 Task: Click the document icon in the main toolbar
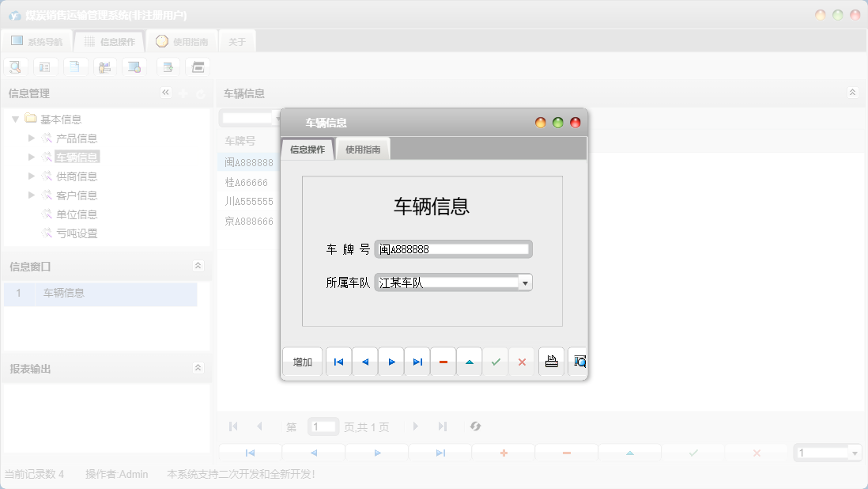tap(75, 66)
